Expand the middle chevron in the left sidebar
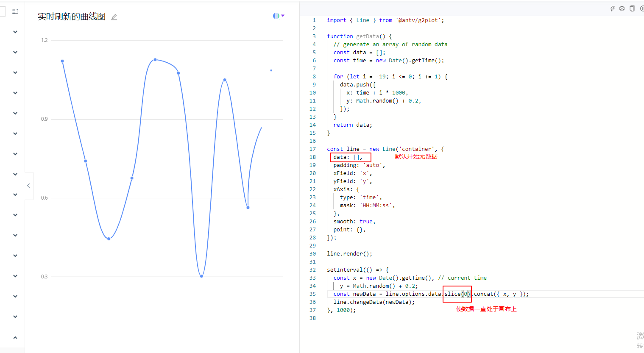 pos(15,174)
